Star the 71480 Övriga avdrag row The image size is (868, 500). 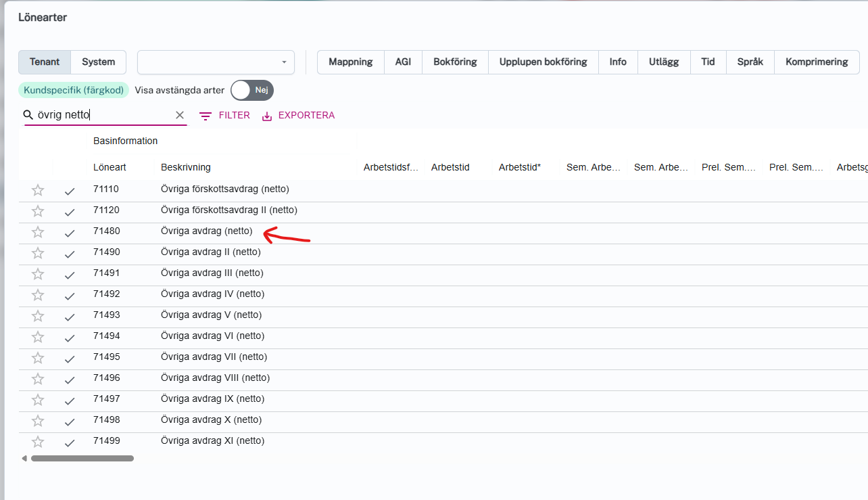38,232
